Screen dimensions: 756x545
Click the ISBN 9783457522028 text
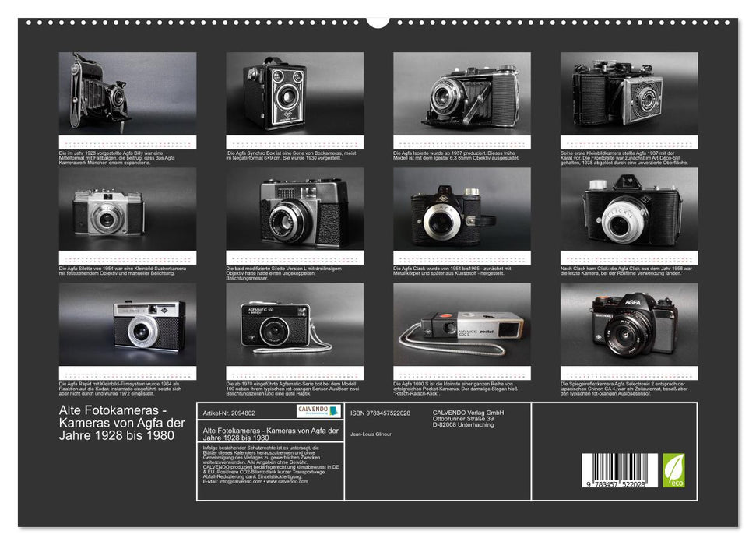click(379, 413)
